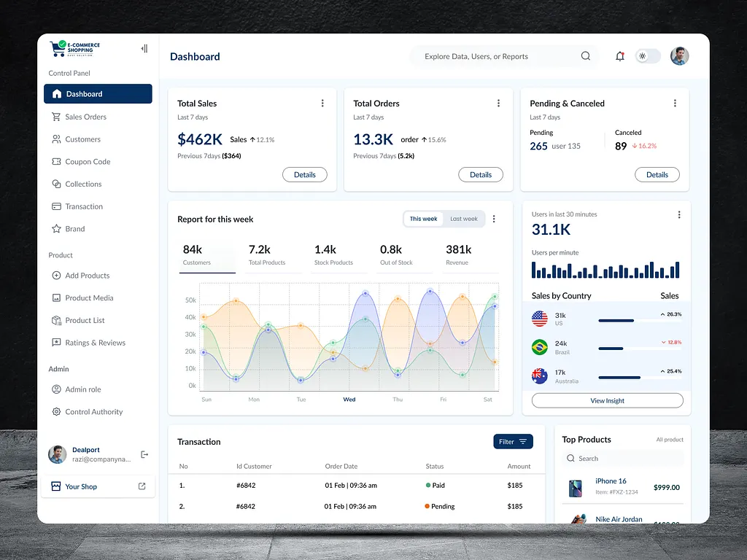Click the notification bell
This screenshot has width=747, height=560.
[x=619, y=56]
